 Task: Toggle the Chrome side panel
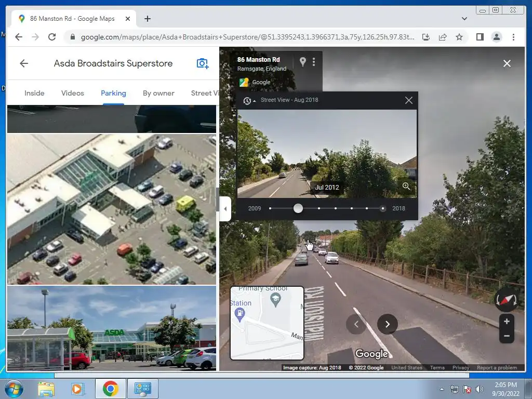(480, 37)
